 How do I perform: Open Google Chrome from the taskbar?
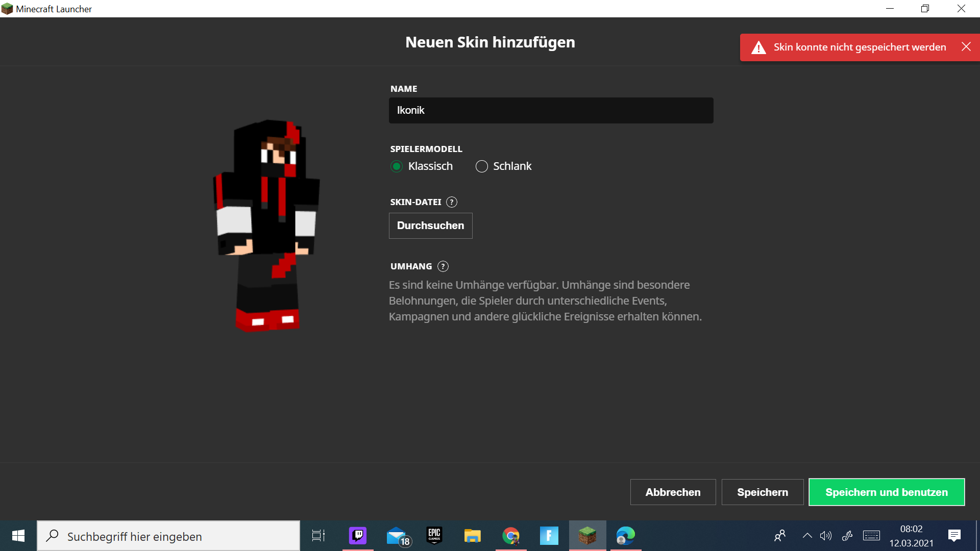510,536
